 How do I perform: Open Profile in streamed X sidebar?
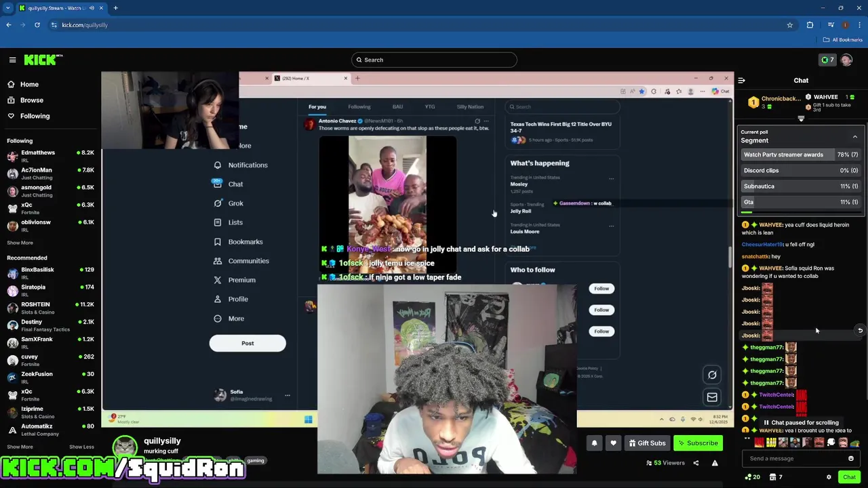231,299
